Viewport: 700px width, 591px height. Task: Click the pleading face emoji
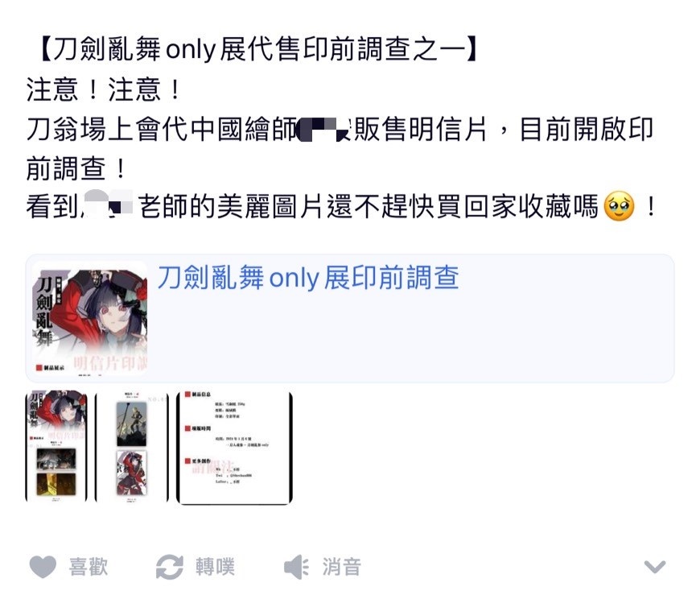[x=619, y=207]
